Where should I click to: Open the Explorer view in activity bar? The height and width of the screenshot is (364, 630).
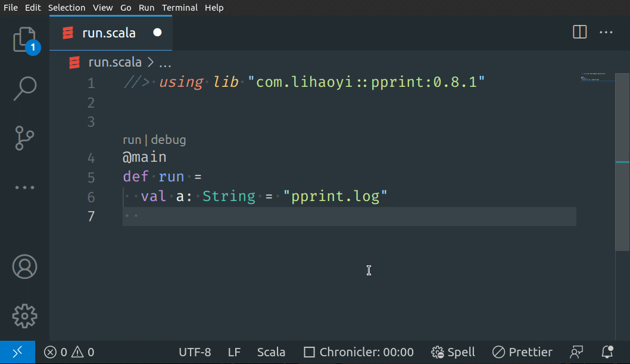tap(24, 40)
